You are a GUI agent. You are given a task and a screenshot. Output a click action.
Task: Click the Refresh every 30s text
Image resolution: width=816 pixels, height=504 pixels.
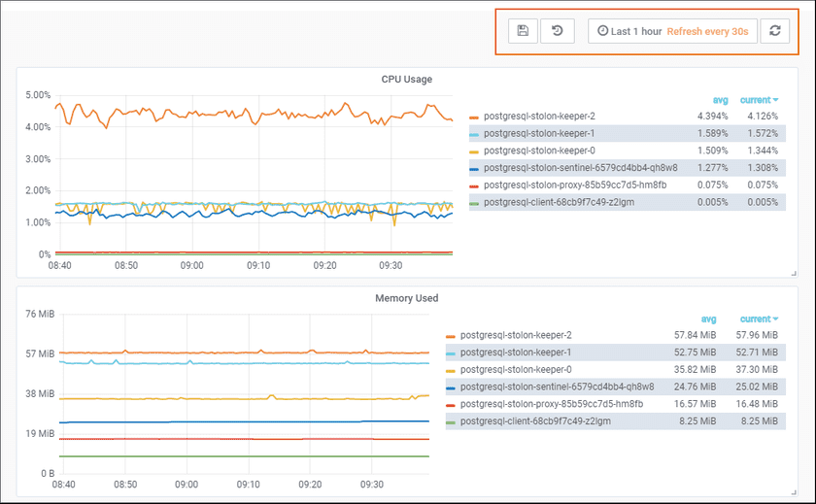click(x=707, y=31)
